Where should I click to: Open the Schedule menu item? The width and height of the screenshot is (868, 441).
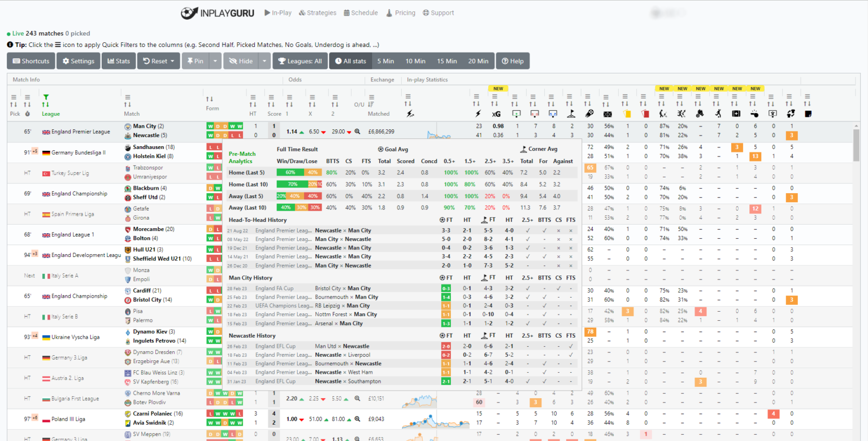point(361,12)
